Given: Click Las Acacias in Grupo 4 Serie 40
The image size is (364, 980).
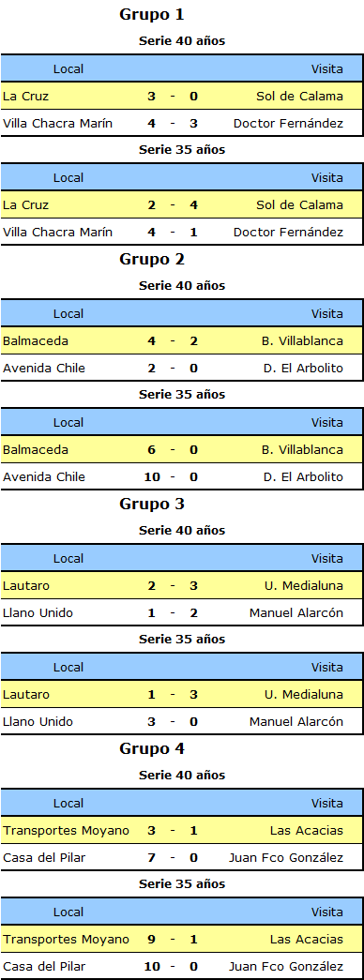Looking at the screenshot, I should click(x=307, y=831).
